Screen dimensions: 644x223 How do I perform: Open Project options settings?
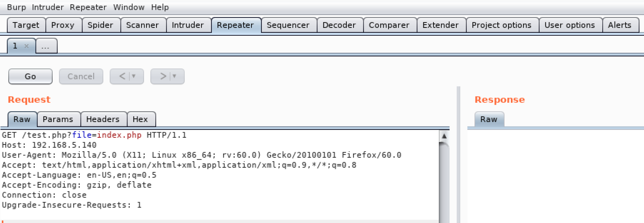501,25
